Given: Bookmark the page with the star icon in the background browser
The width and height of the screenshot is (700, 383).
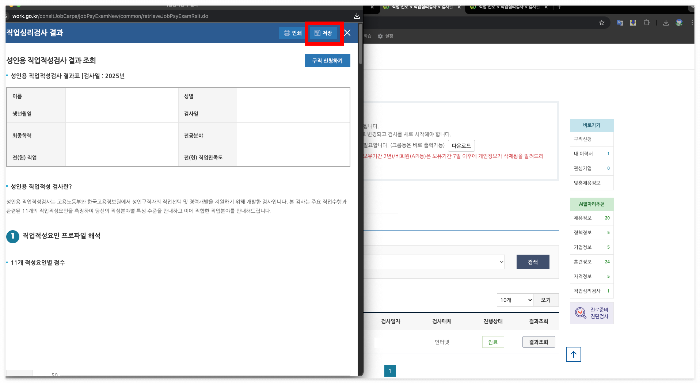Looking at the screenshot, I should click(x=602, y=23).
